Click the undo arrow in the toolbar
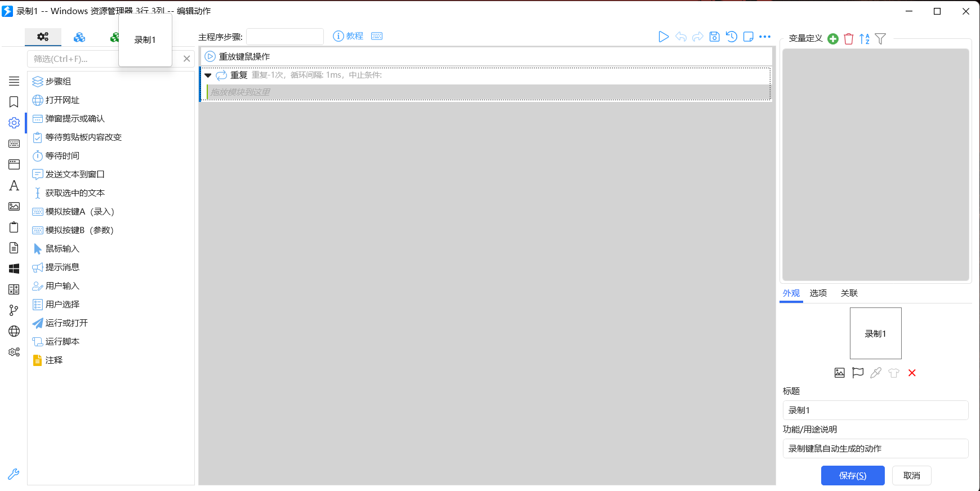 [681, 37]
